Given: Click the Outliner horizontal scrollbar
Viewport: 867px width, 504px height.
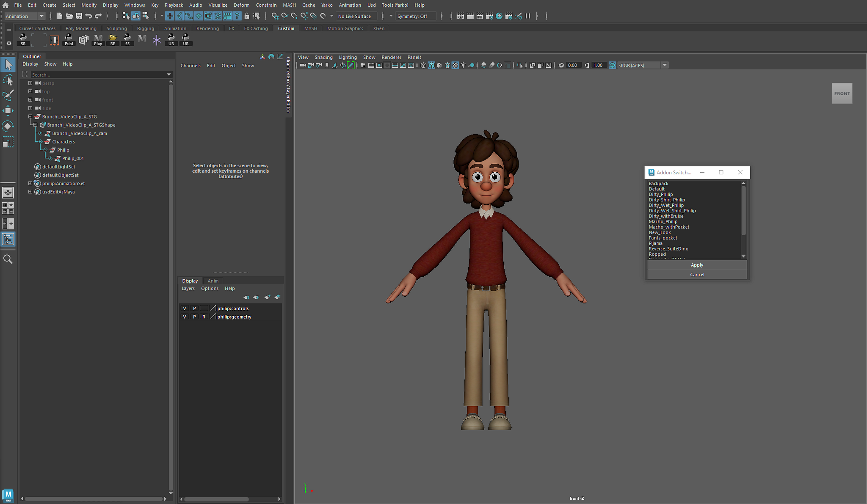Looking at the screenshot, I should click(94, 499).
